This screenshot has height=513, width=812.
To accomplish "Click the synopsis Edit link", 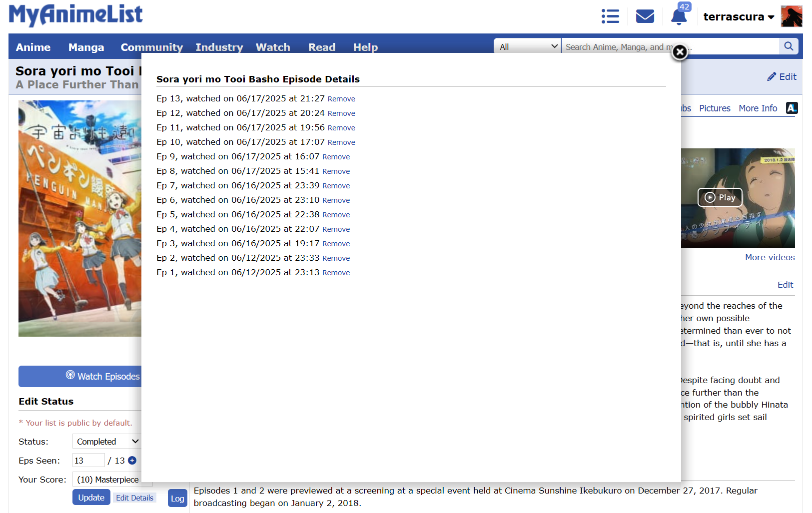I will (x=785, y=285).
